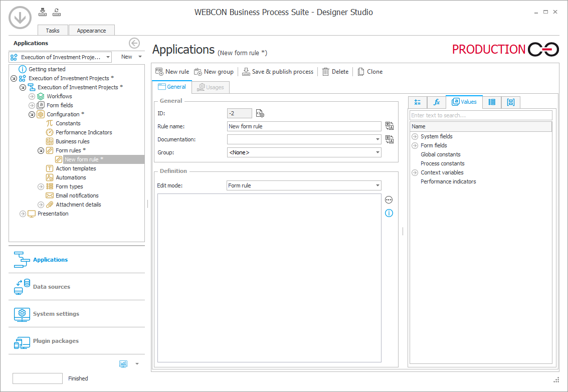Click New rule toolbar button
This screenshot has width=568, height=392.
[172, 72]
